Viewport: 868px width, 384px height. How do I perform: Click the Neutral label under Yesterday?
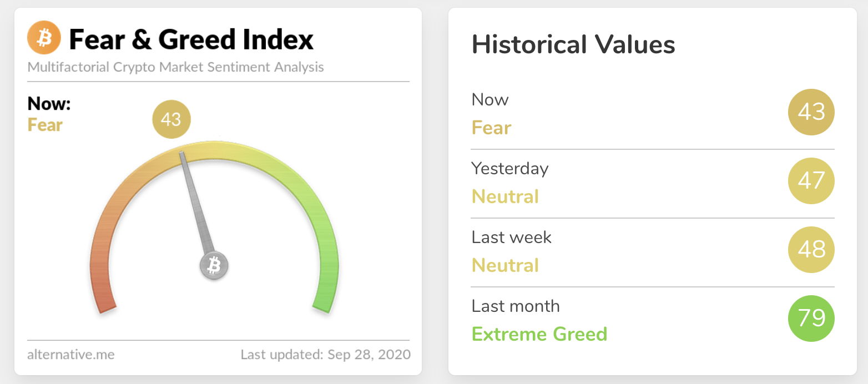click(x=505, y=196)
